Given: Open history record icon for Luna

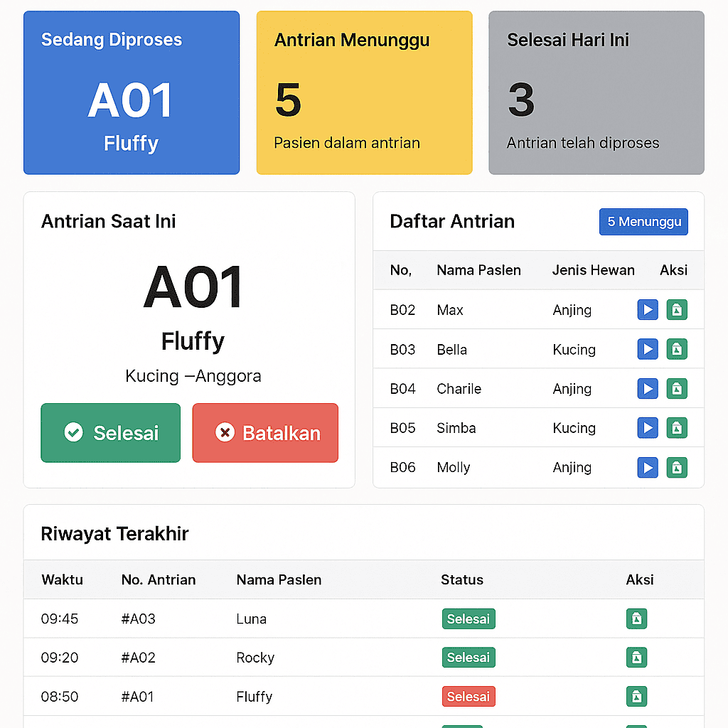Looking at the screenshot, I should click(x=636, y=619).
